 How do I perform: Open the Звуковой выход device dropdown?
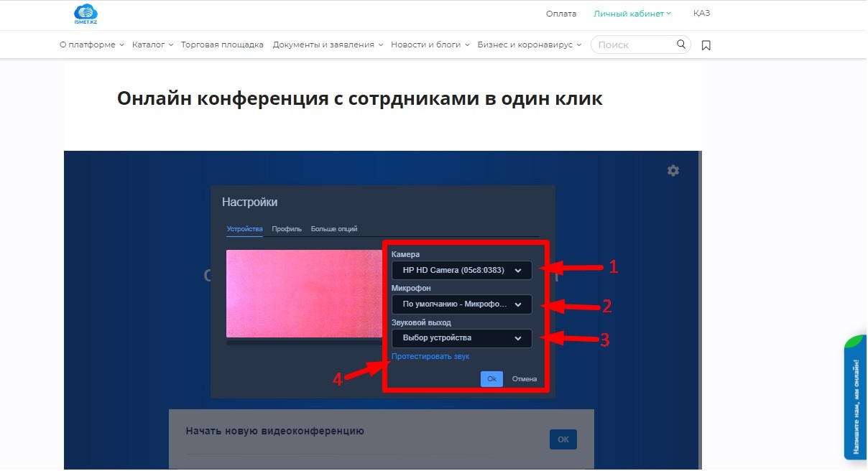[461, 338]
